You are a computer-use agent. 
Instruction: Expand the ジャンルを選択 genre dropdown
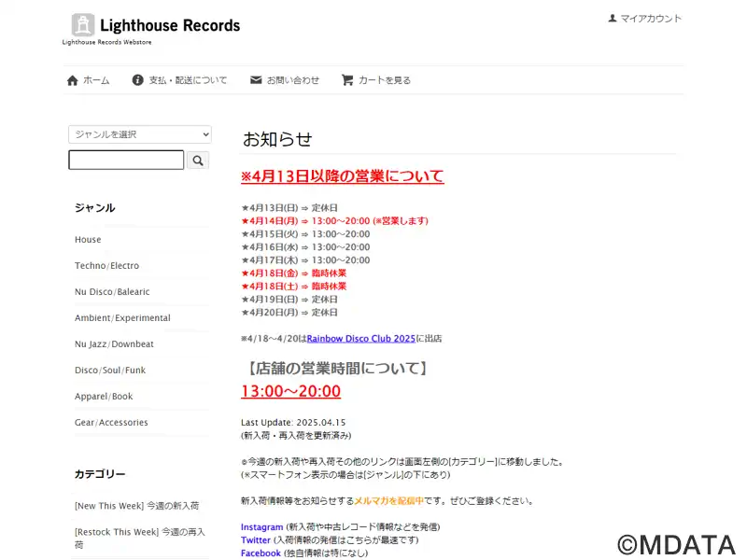click(x=140, y=134)
